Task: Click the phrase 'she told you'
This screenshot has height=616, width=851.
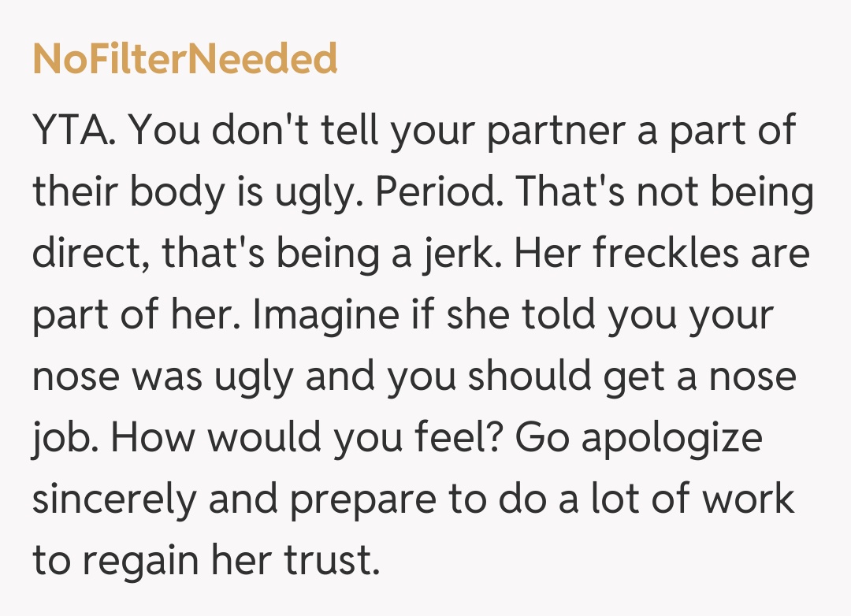Action: pos(559,316)
